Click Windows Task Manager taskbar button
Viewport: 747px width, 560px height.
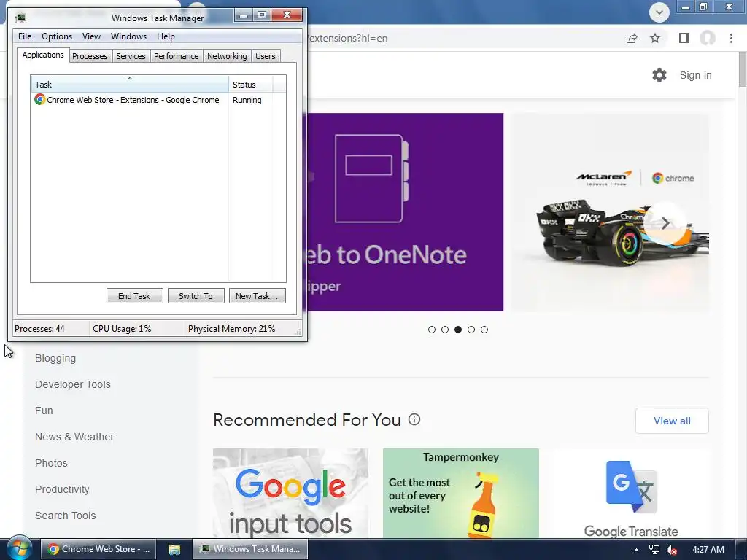(250, 549)
